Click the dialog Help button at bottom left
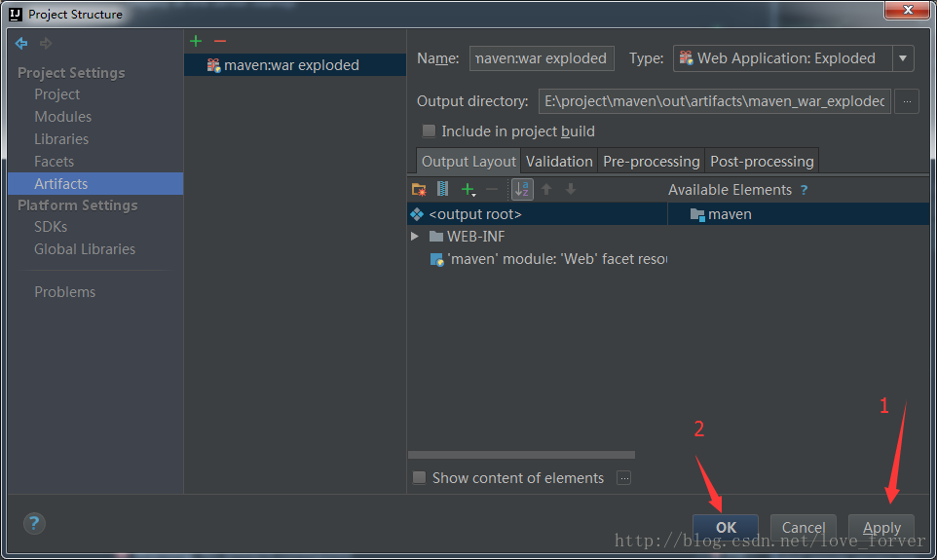937x560 pixels. pos(34,524)
